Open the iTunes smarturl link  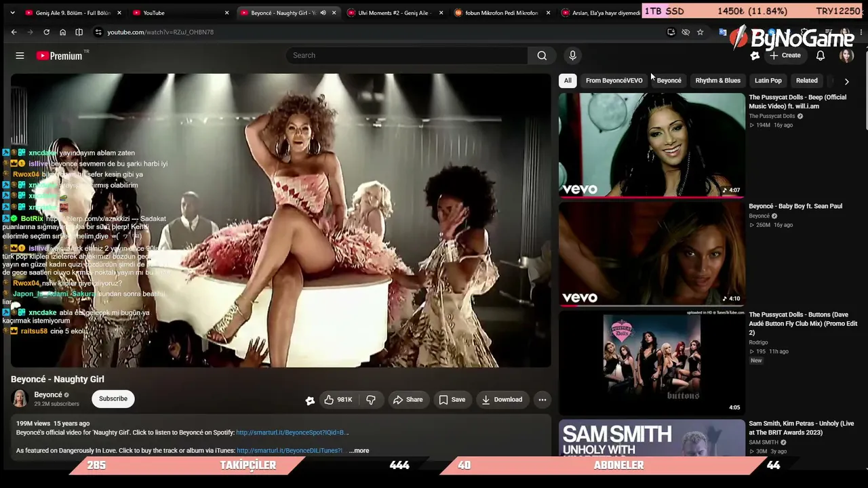tap(290, 451)
